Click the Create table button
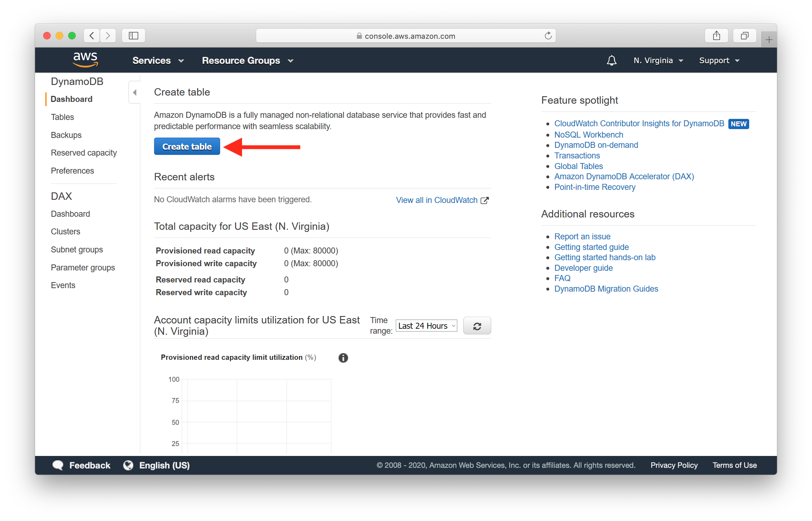The width and height of the screenshot is (812, 521). pos(186,147)
